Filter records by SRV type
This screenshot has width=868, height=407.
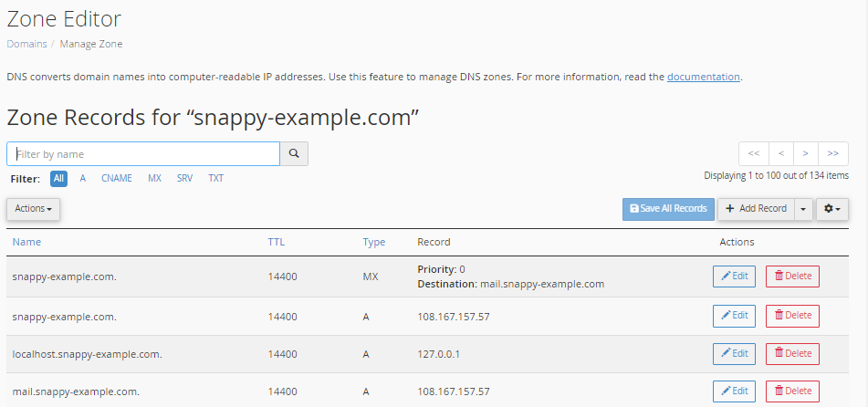(x=185, y=178)
